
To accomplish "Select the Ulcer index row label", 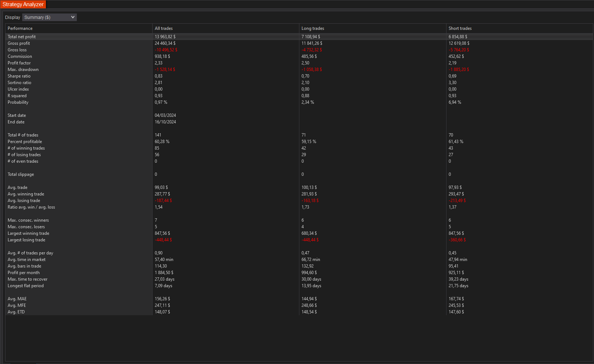I will pos(18,89).
